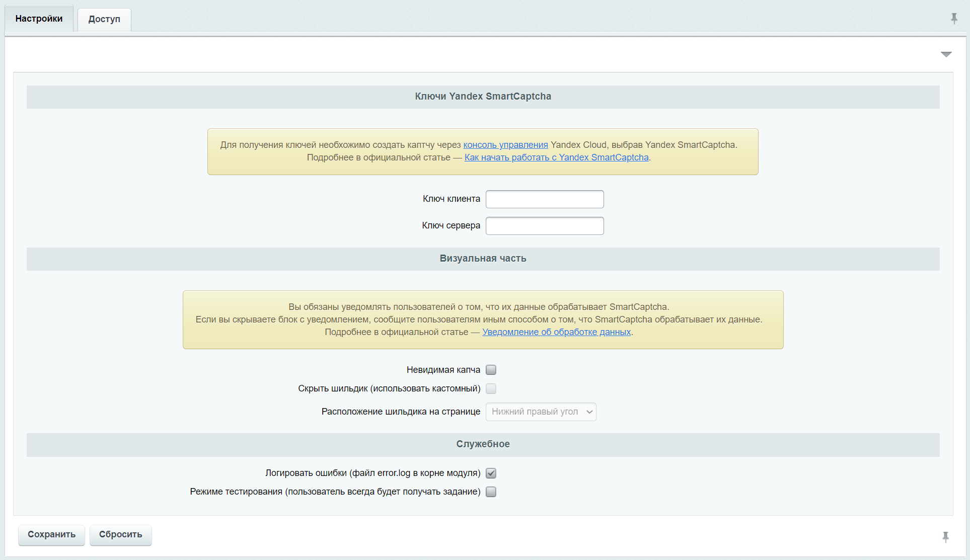Screen dimensions: 970x560
Task: Click the Ключ сервера input field
Action: [x=544, y=226]
